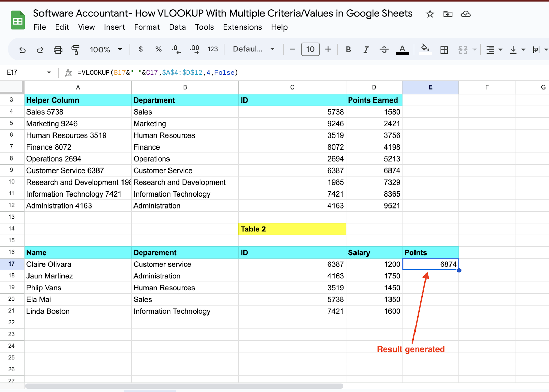Click the Undo arrow icon

22,50
